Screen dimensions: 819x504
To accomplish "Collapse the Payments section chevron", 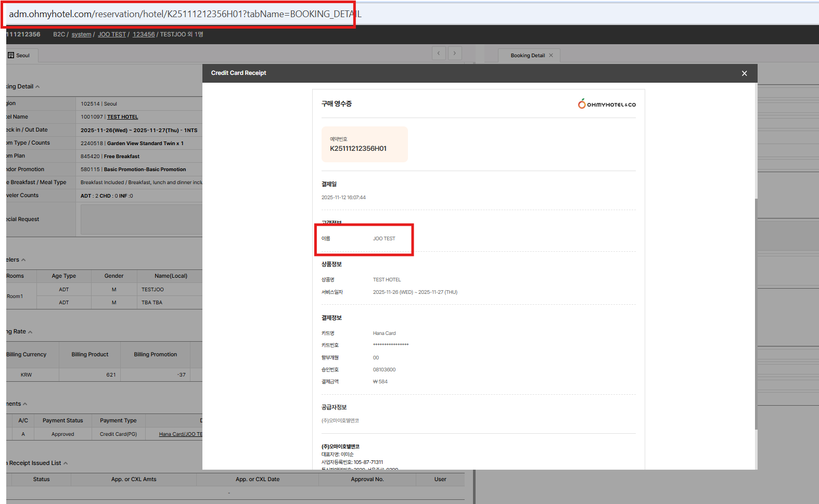I will [x=25, y=404].
